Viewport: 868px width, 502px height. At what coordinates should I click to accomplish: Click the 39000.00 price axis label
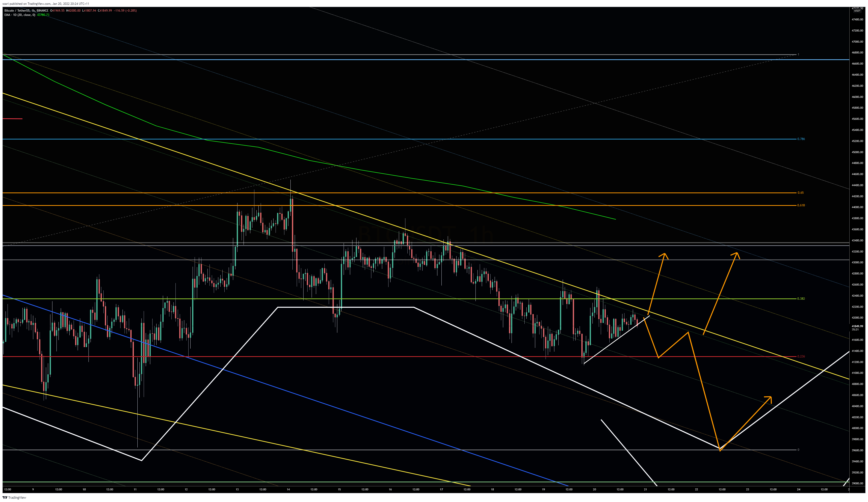click(x=857, y=483)
